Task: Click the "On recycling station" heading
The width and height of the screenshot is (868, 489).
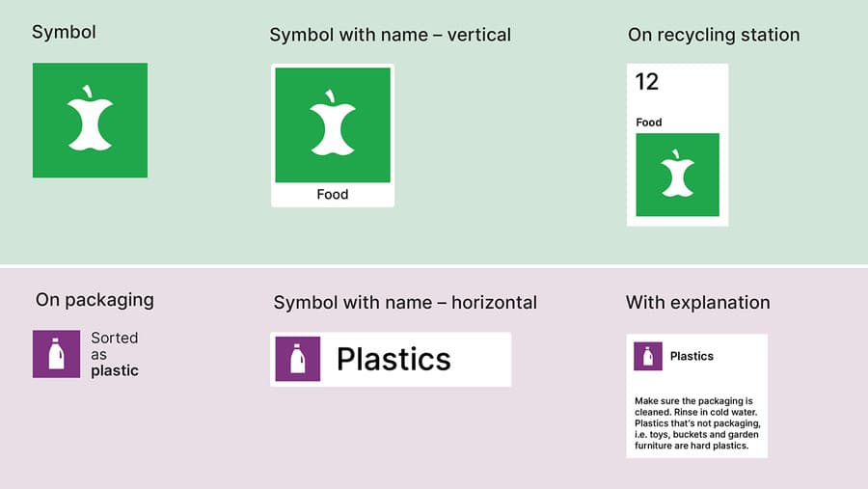Action: tap(713, 35)
